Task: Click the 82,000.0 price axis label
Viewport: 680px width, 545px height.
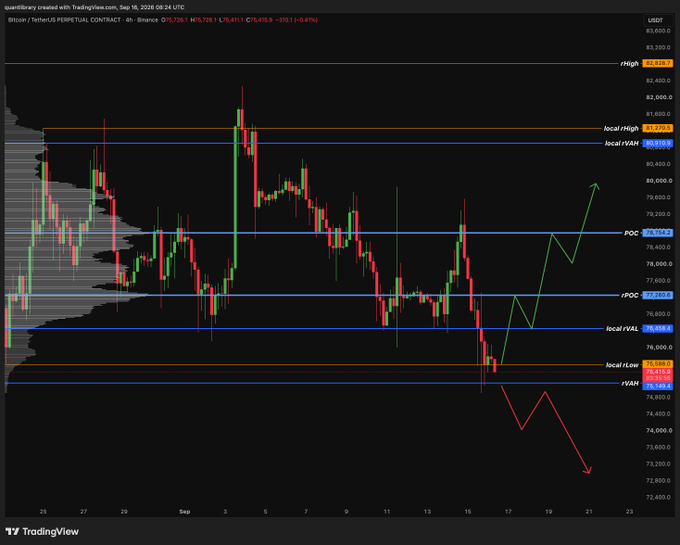Action: [658, 97]
